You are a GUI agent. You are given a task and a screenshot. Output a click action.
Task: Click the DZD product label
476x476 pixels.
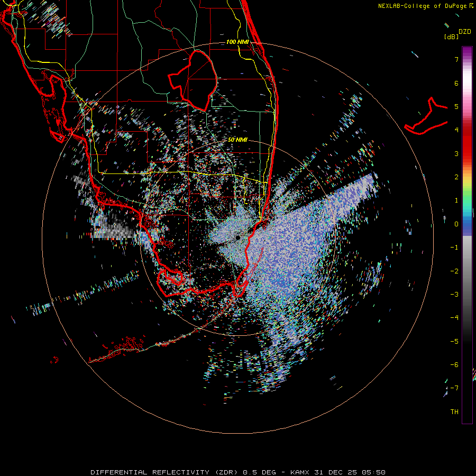(x=465, y=32)
